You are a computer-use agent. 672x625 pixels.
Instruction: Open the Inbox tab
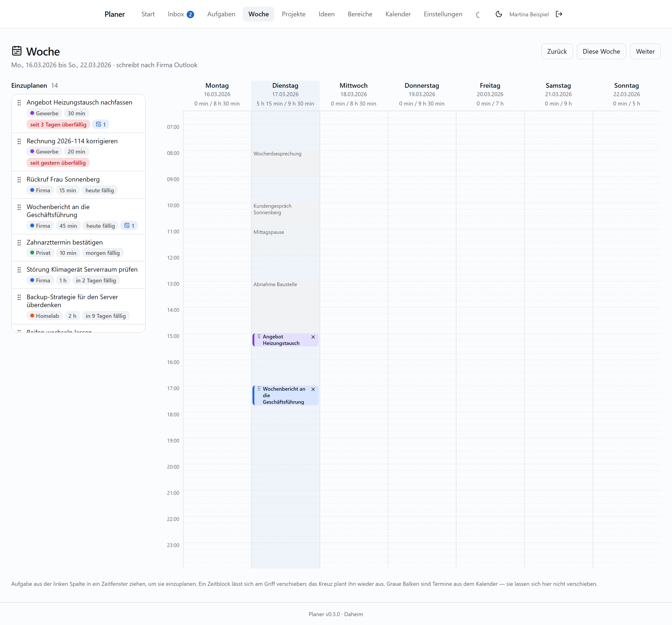click(x=181, y=14)
